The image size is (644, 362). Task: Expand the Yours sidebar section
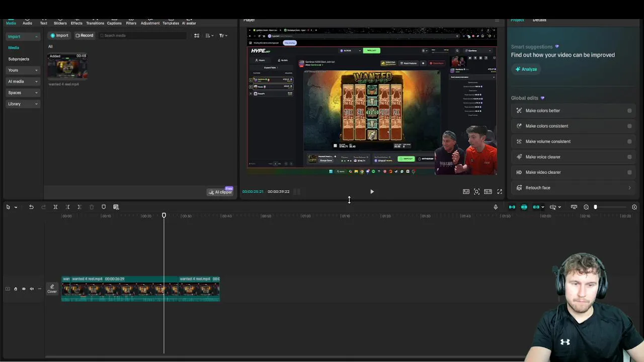pos(23,70)
